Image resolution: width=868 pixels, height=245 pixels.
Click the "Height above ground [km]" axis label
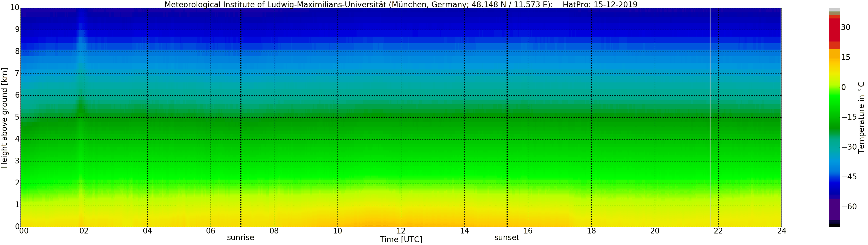pyautogui.click(x=4, y=118)
